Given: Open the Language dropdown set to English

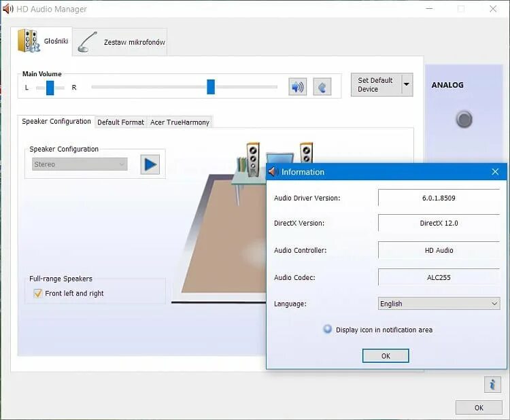Looking at the screenshot, I should (439, 304).
